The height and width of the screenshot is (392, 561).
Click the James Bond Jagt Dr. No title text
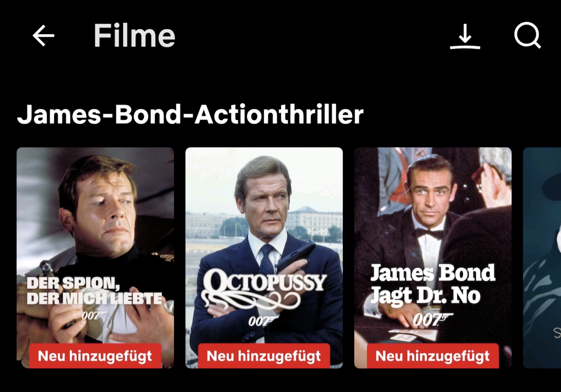pos(433,285)
